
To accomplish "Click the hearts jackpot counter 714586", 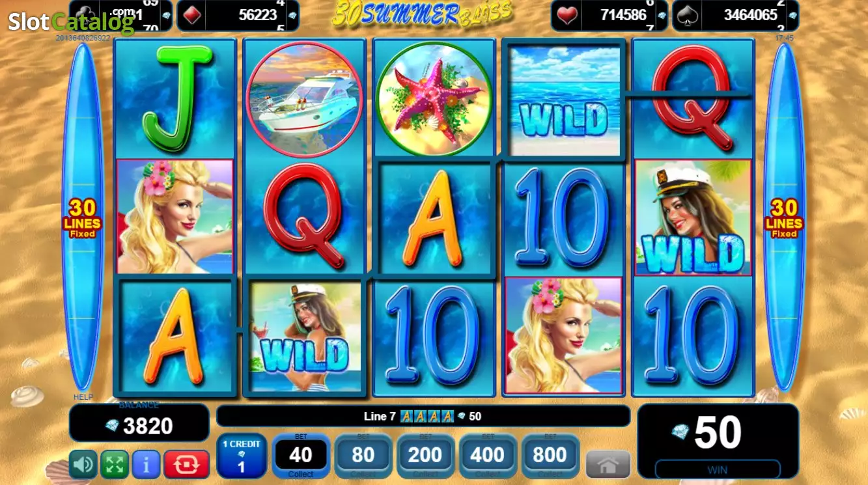I will click(609, 15).
